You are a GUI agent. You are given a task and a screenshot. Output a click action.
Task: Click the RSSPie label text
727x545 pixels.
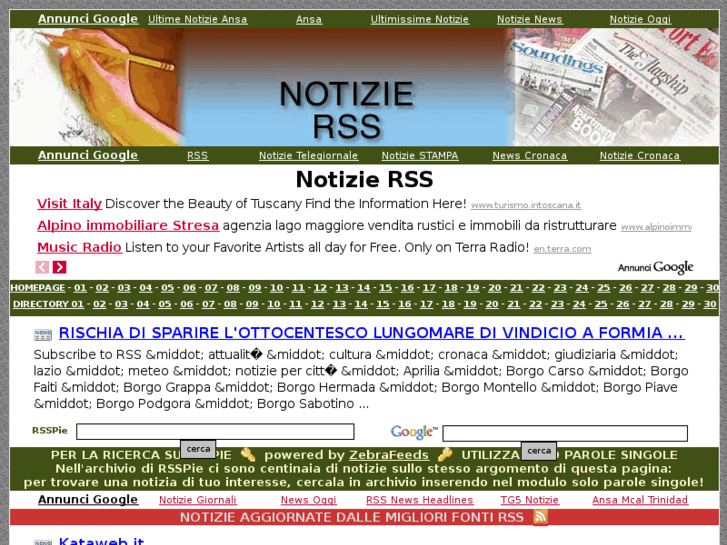click(50, 430)
